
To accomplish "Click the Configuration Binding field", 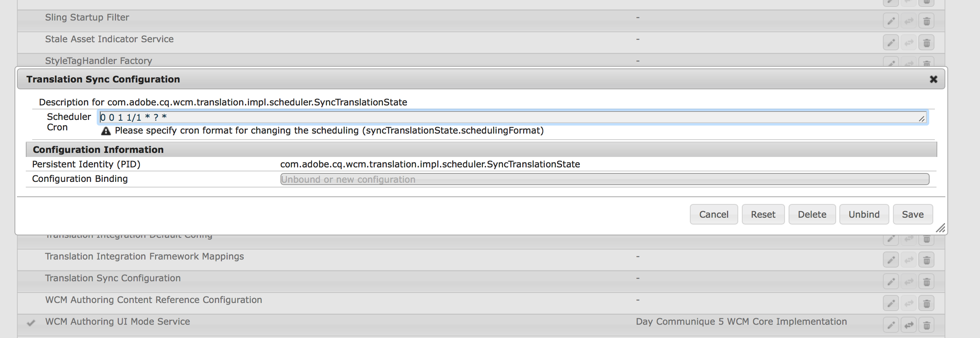I will tap(604, 179).
